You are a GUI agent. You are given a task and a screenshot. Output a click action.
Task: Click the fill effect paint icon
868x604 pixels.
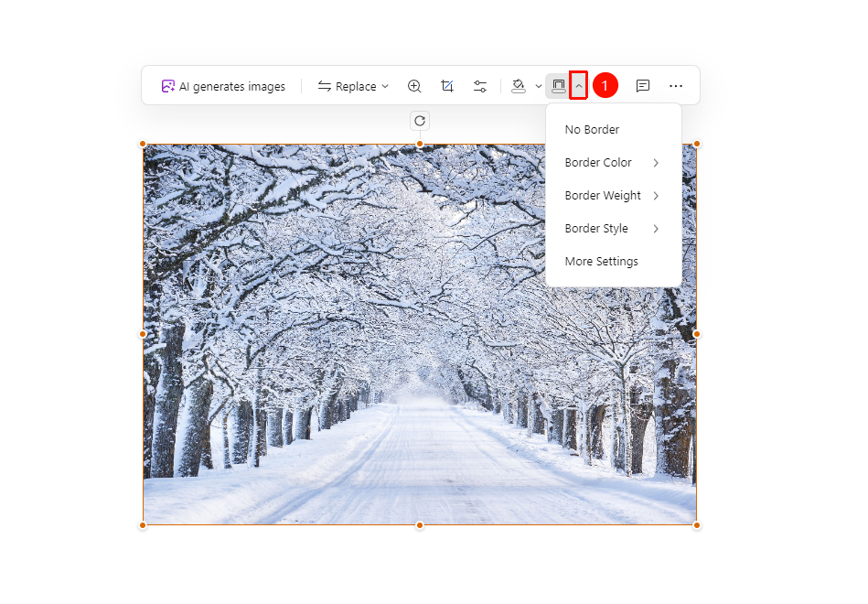[x=519, y=86]
